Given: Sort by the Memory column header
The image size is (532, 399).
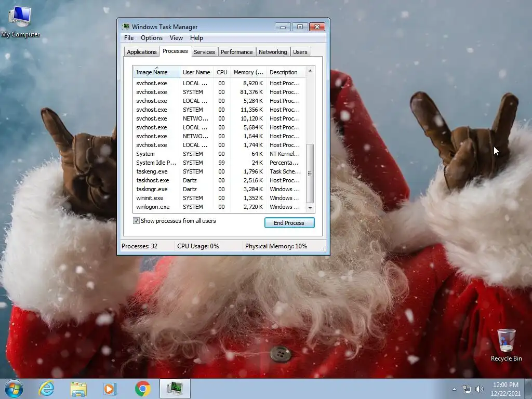Looking at the screenshot, I should click(248, 72).
